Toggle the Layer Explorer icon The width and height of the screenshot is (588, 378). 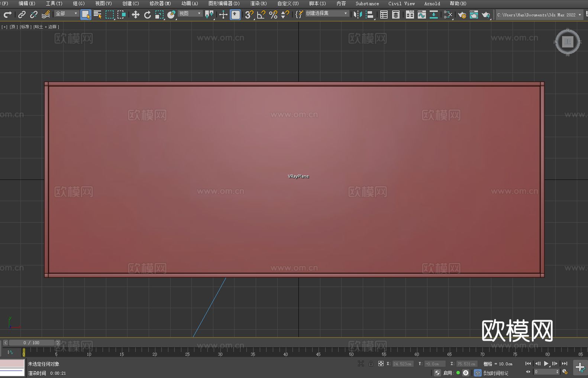pos(396,14)
